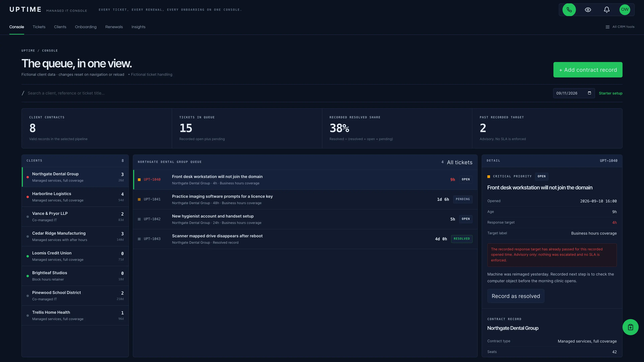Open the Renewals tab

(x=114, y=27)
